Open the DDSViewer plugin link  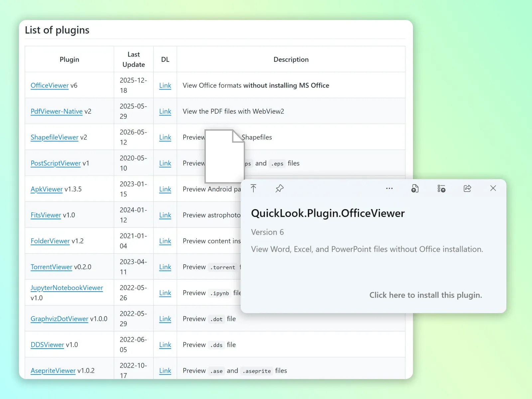coord(47,345)
